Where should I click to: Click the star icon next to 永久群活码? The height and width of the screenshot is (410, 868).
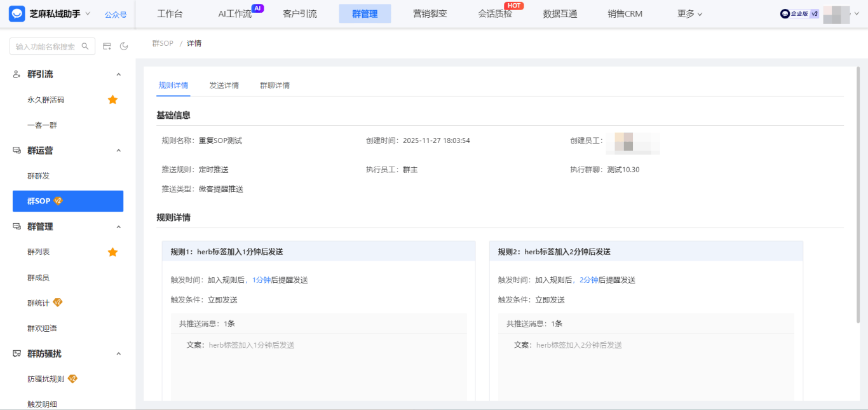pos(112,100)
